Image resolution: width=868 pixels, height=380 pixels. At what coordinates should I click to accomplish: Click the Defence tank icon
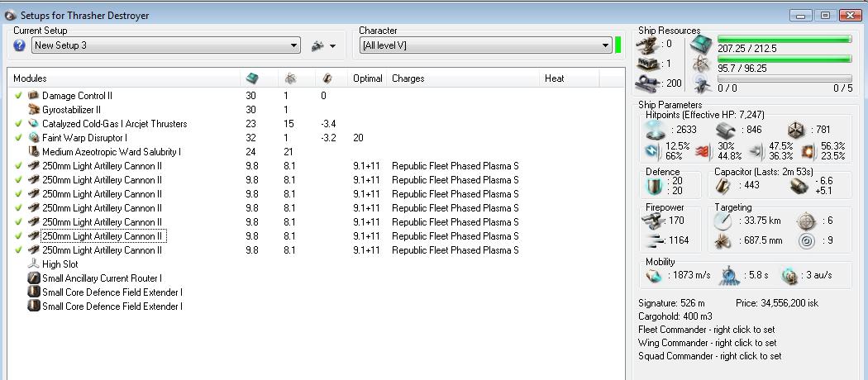click(655, 187)
